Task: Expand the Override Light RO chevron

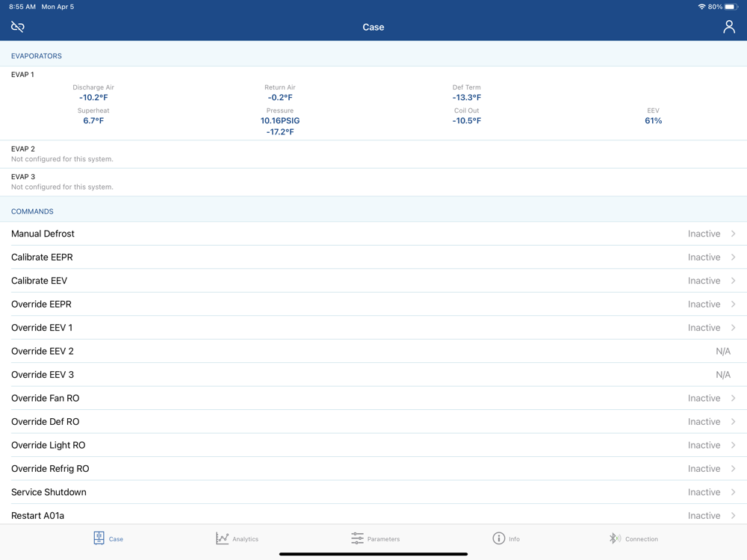Action: pos(734,445)
